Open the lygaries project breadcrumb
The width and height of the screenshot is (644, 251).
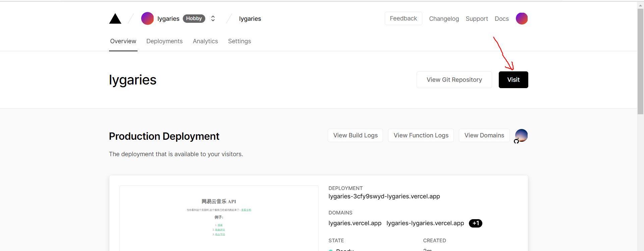click(x=250, y=19)
